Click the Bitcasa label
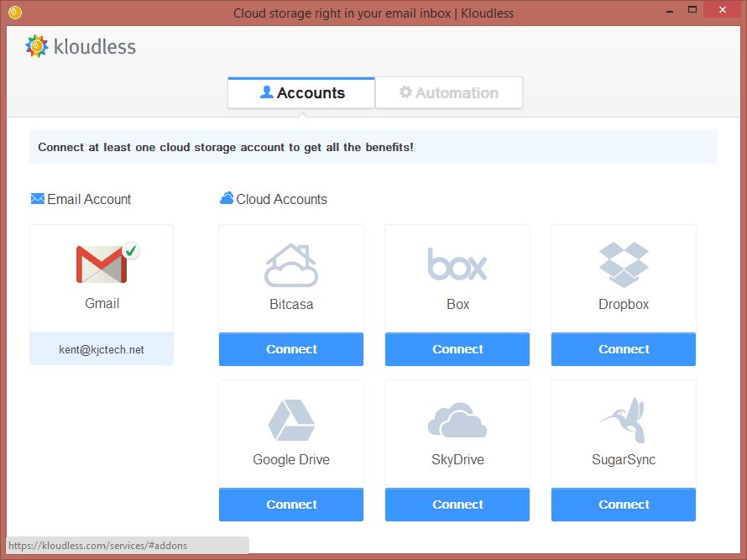The width and height of the screenshot is (747, 560). pos(291,305)
